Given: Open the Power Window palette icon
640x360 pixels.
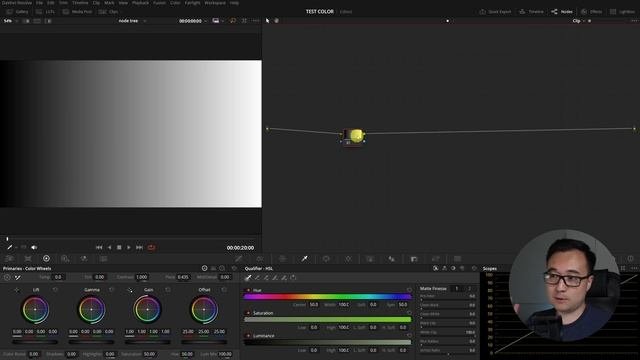Looking at the screenshot, I should click(326, 258).
